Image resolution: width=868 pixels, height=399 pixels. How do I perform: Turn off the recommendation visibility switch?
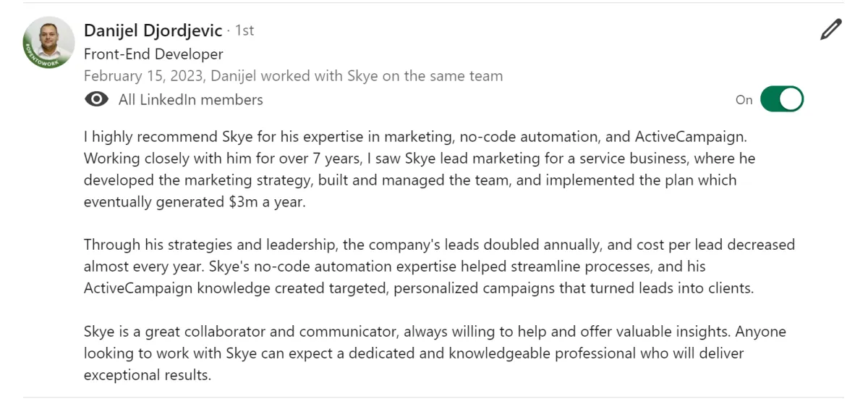(782, 99)
